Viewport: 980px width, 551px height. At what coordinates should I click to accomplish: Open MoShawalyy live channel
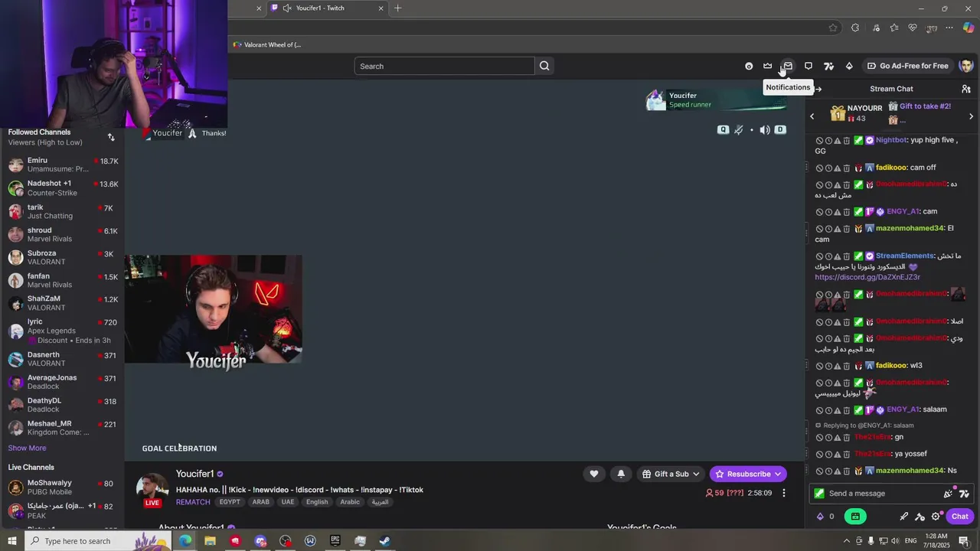coord(63,487)
